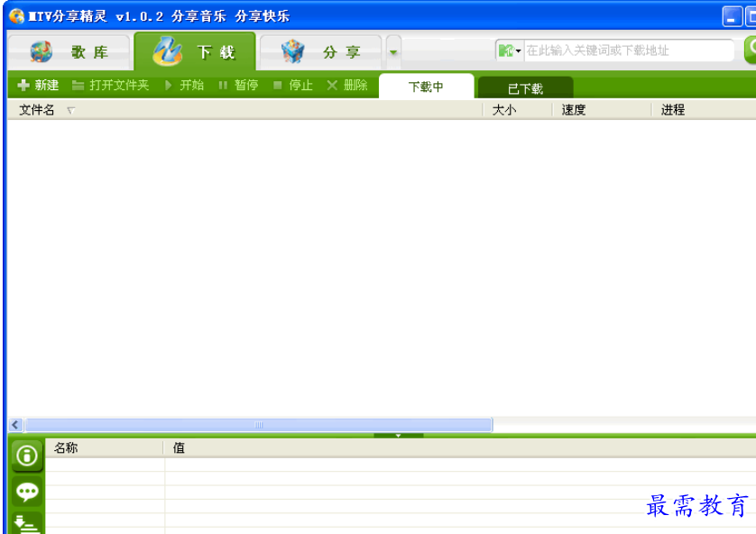Switch to the 已下载 downloaded tab
756x534 pixels.
tap(526, 88)
